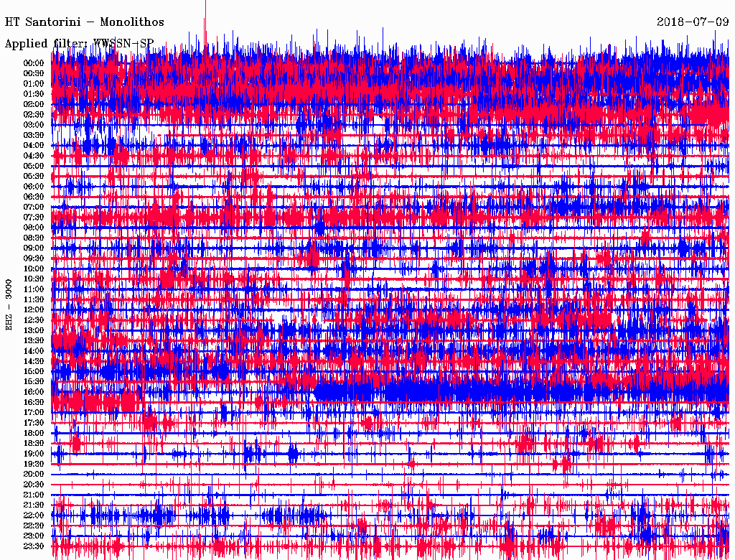Screen dimensions: 735x560
Task: Select the 10:30 time label
Action: [34, 279]
